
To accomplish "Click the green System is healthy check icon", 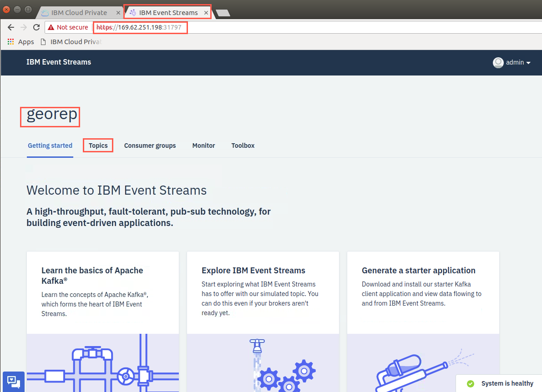I will pos(471,384).
